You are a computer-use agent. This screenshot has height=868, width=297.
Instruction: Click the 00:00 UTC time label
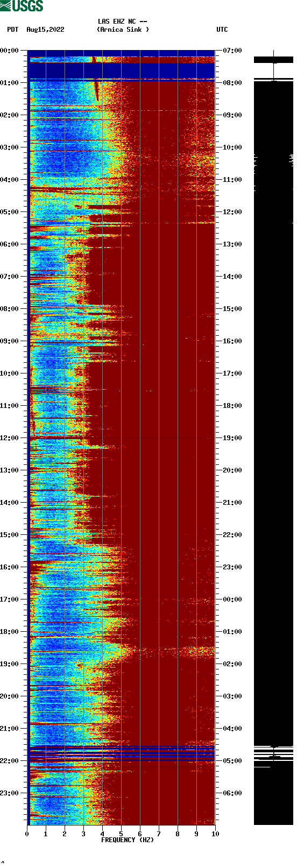pos(232,599)
